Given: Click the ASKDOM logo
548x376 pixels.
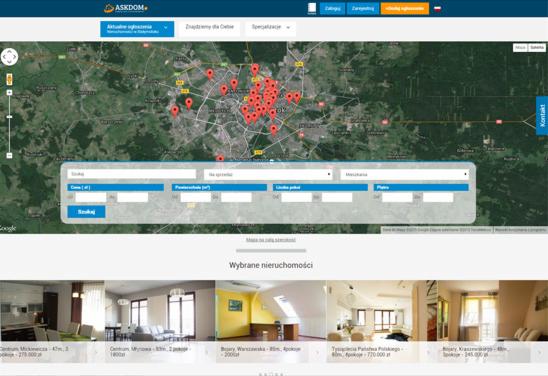Looking at the screenshot, I should click(126, 8).
